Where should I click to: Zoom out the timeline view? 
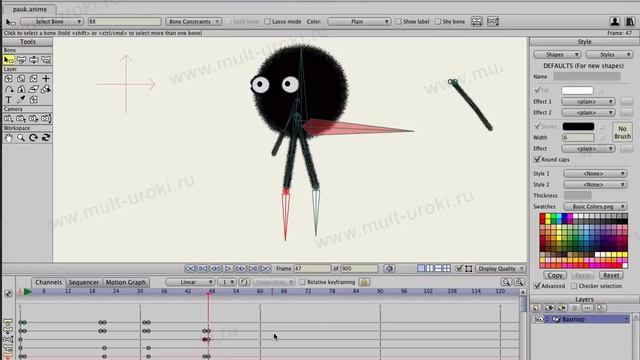pos(506,282)
